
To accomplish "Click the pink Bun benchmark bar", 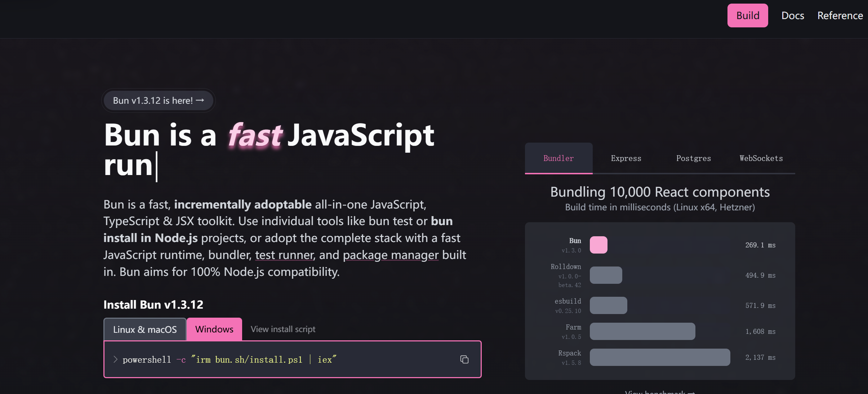I will point(598,245).
